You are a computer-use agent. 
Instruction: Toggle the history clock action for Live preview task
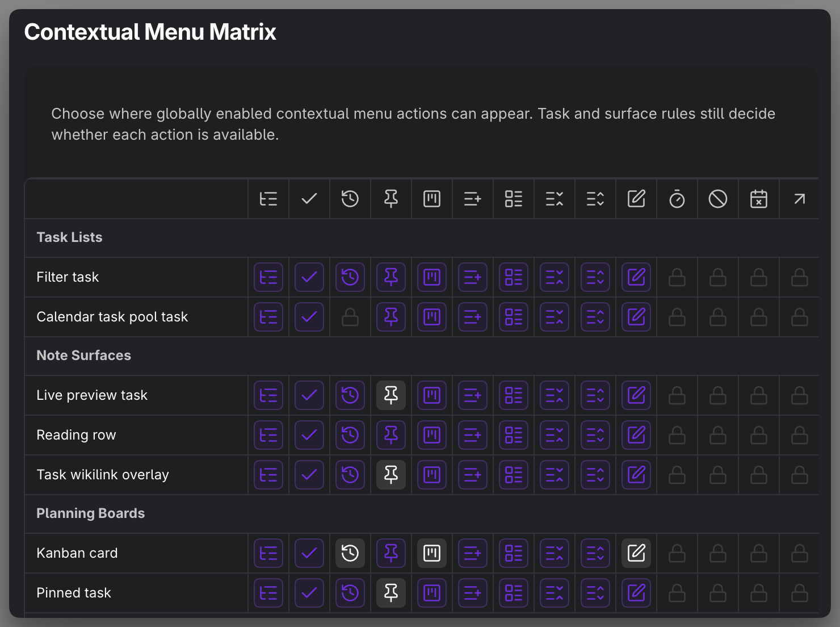pyautogui.click(x=350, y=395)
